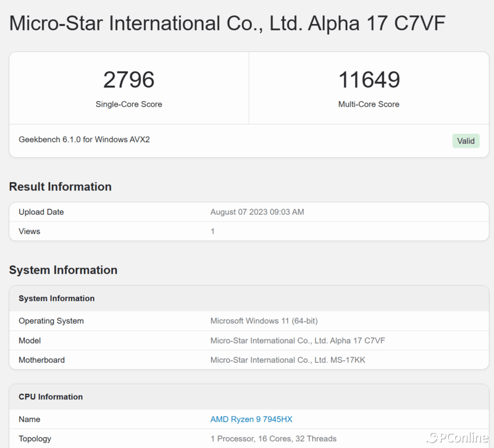Click the Views label
Viewport: 494px width, 448px height.
(x=29, y=231)
